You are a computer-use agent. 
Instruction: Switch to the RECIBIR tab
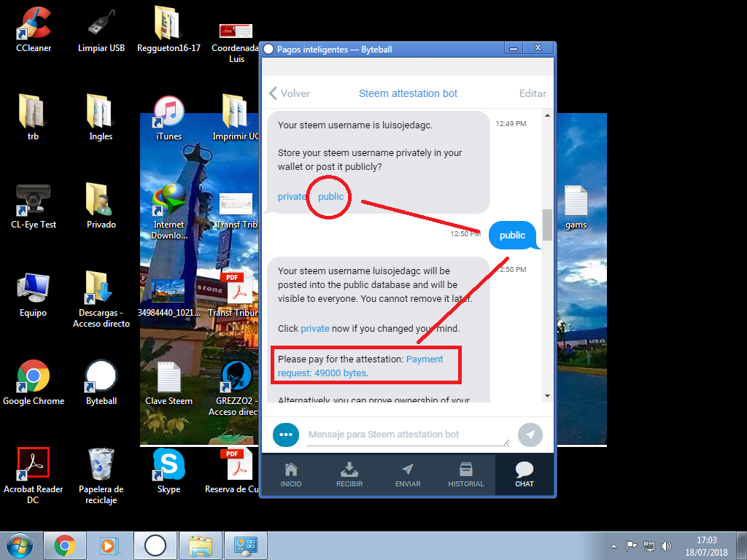pyautogui.click(x=349, y=475)
